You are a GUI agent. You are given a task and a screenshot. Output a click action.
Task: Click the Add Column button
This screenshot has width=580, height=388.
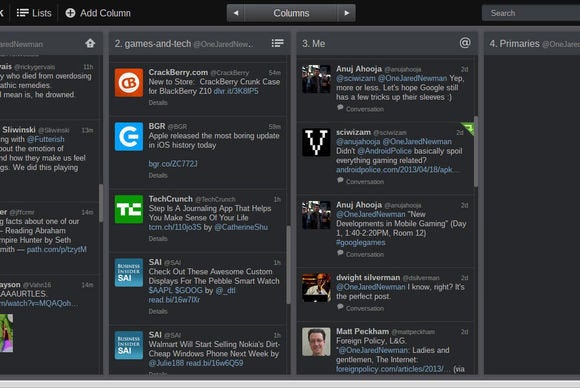click(x=98, y=13)
